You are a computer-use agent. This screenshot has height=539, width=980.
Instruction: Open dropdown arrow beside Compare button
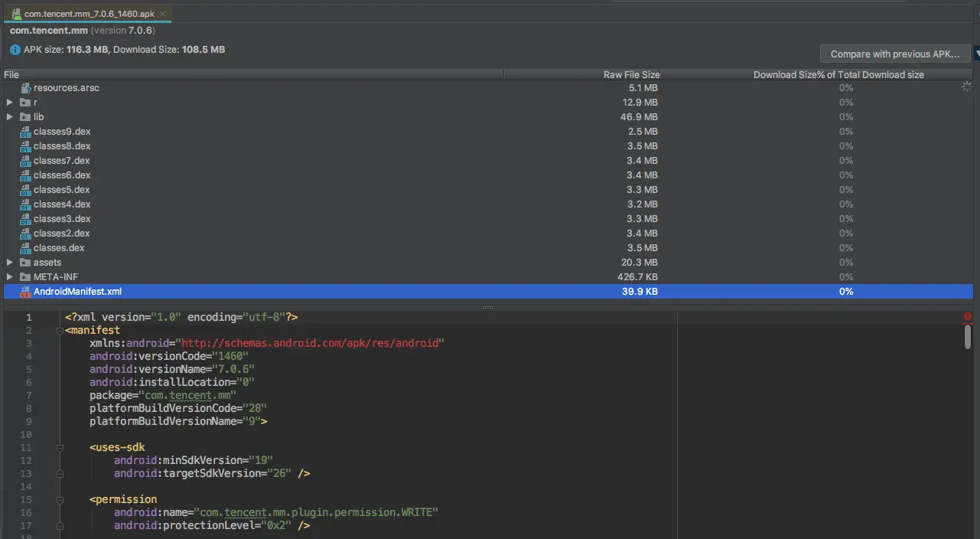click(976, 54)
